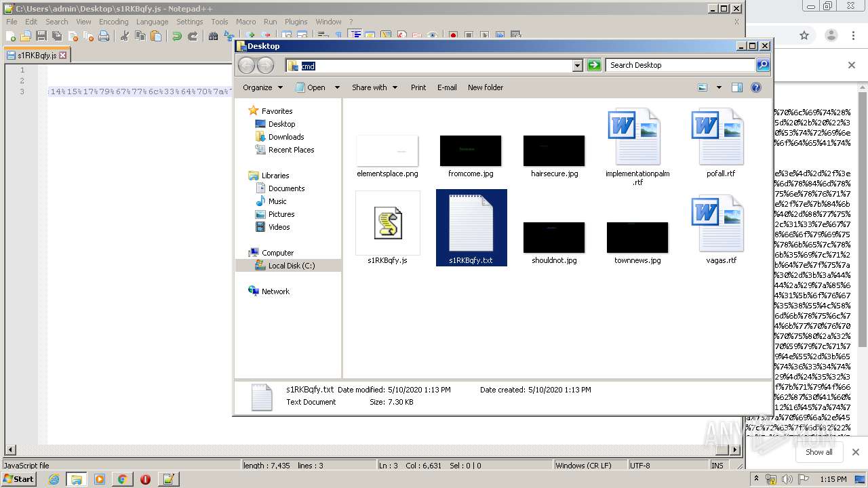Click the Open button in Explorer toolbar
The height and width of the screenshot is (488, 868).
311,87
